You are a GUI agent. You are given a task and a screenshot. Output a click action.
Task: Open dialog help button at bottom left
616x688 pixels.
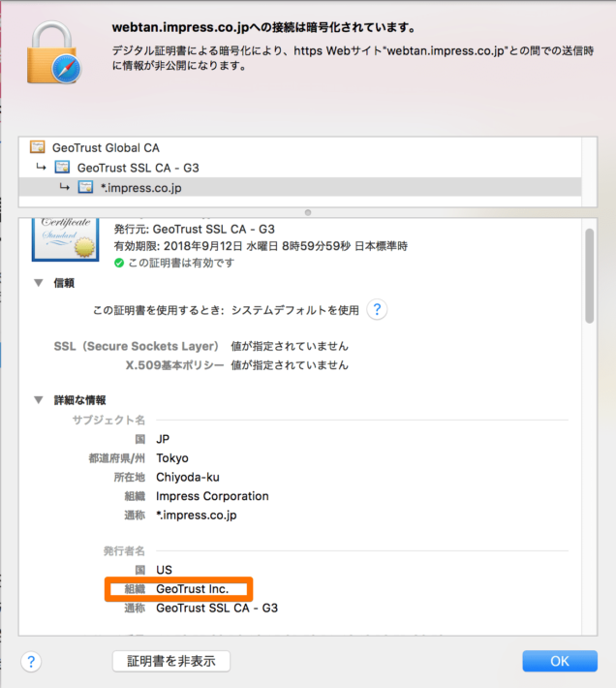click(x=31, y=661)
